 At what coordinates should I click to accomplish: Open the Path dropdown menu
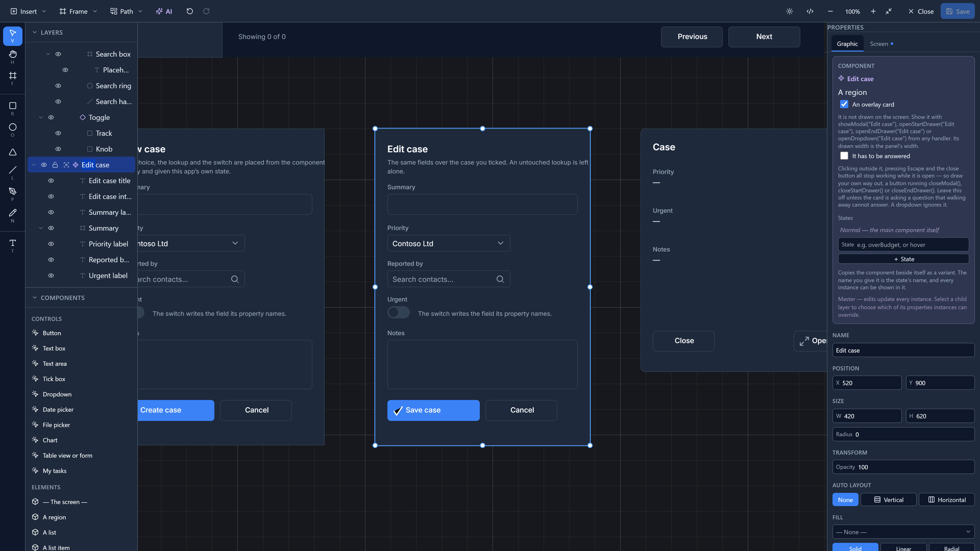click(x=126, y=11)
